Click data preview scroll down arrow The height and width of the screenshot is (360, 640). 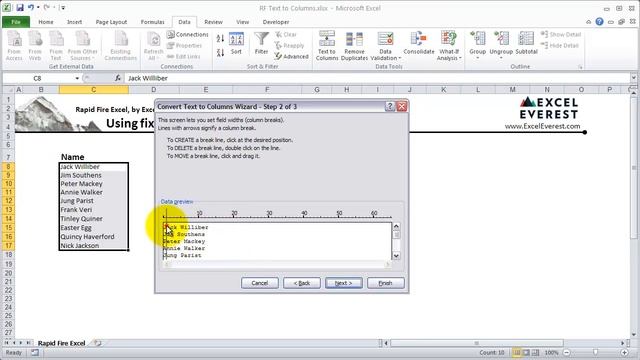pyautogui.click(x=396, y=256)
